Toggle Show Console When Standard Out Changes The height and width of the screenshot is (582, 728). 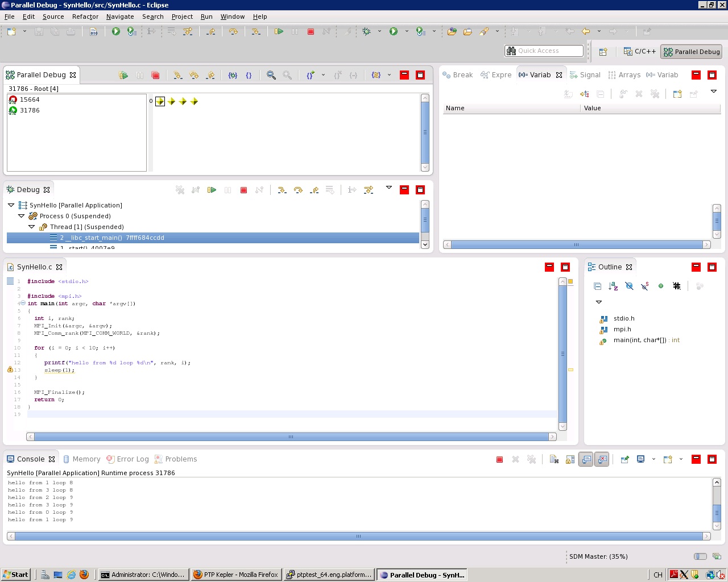586,459
